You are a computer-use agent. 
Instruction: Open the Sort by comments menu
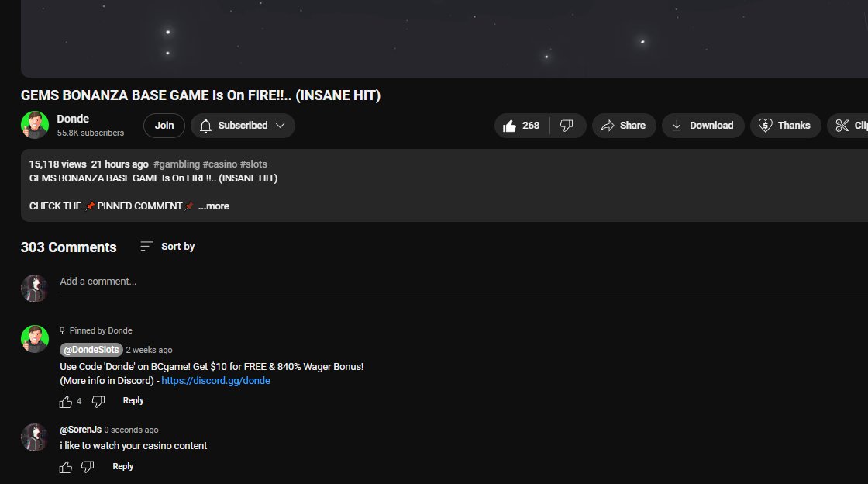pyautogui.click(x=167, y=247)
